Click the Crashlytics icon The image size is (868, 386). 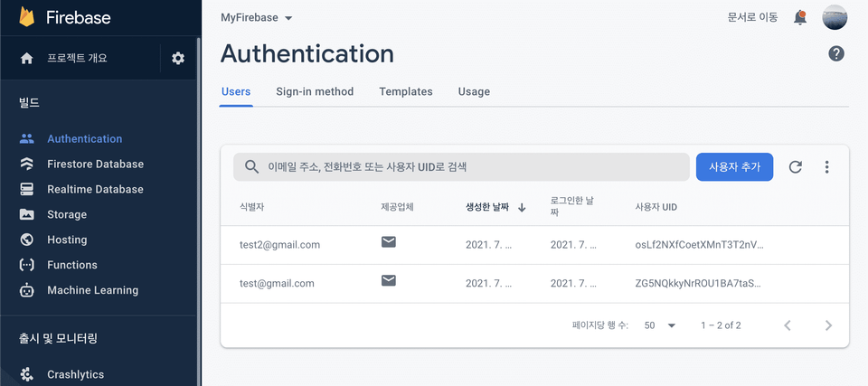pos(26,374)
